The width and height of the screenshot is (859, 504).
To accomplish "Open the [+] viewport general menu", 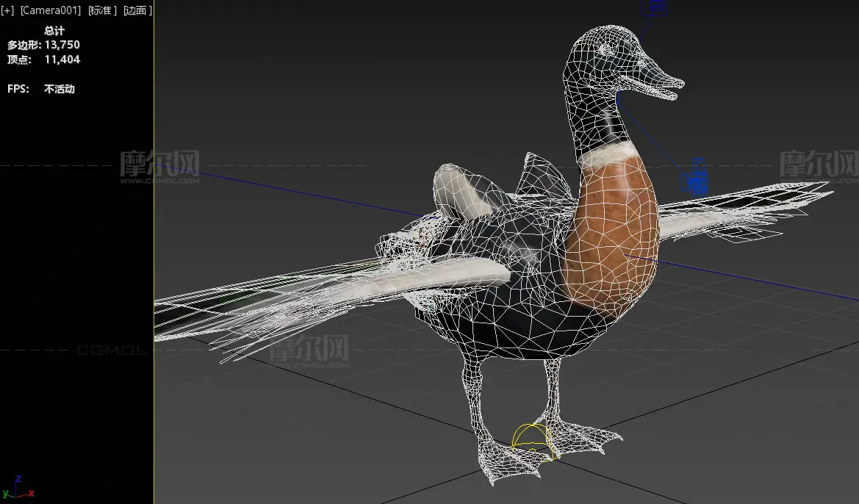I will tap(7, 10).
